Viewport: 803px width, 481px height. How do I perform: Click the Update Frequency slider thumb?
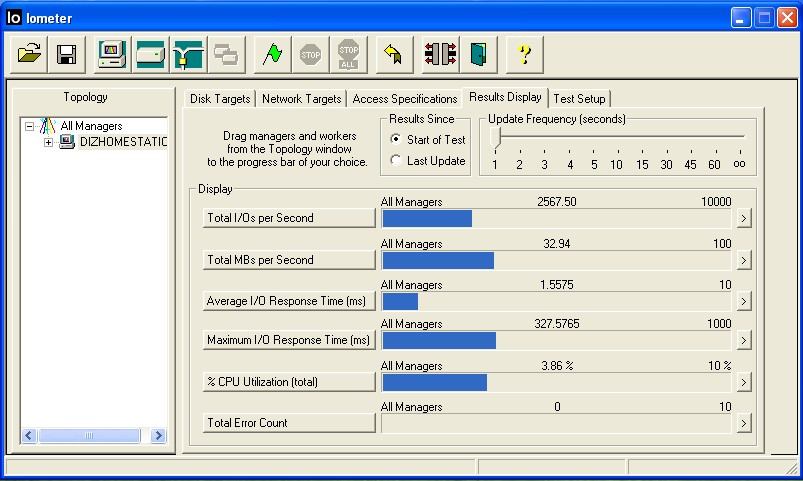coord(495,138)
